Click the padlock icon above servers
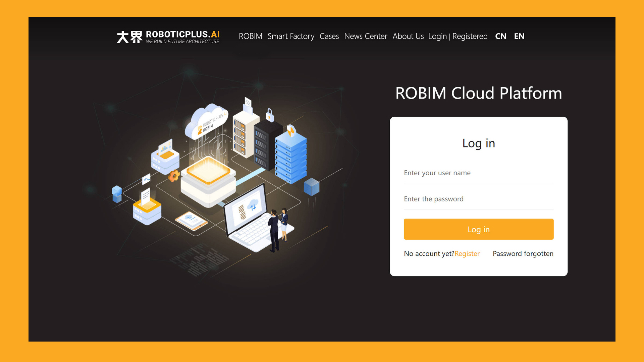 (270, 115)
